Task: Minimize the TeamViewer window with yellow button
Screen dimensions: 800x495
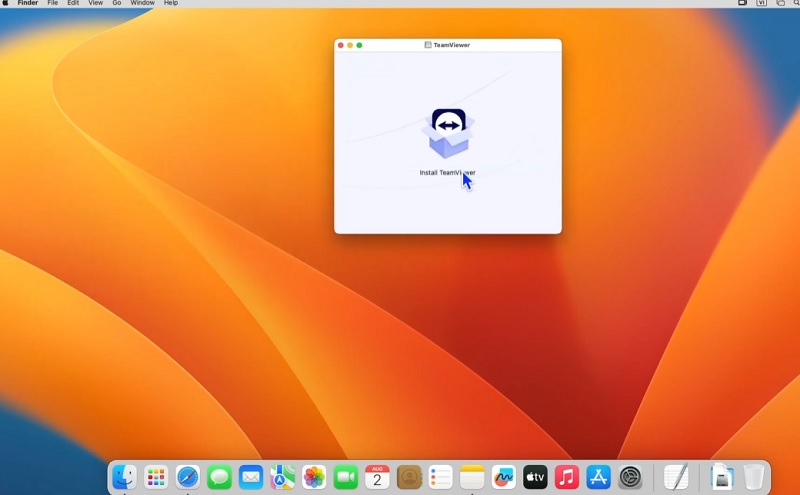Action: (x=350, y=45)
